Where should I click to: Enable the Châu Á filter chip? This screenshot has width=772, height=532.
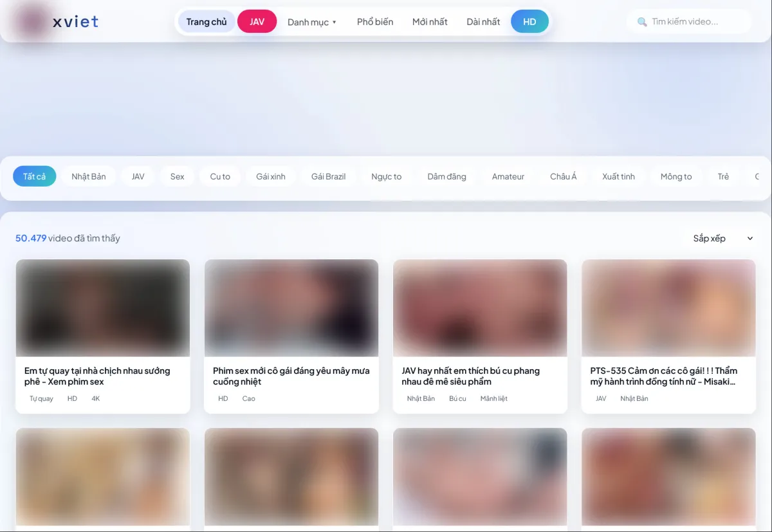point(564,176)
